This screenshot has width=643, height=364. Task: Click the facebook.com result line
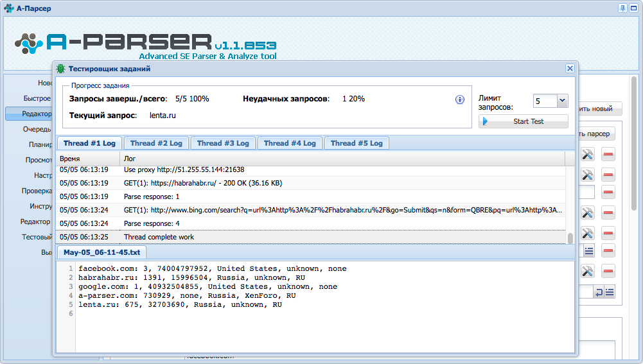click(213, 268)
